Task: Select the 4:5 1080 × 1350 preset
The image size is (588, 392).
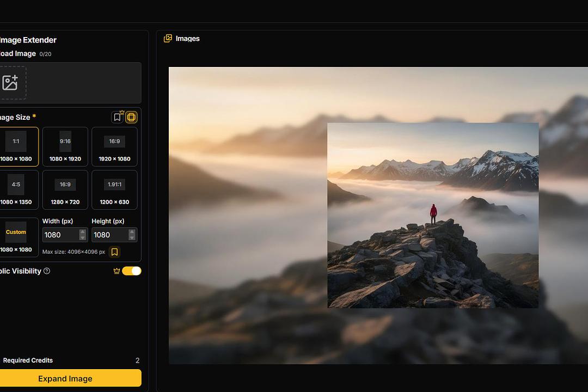Action: (16, 189)
